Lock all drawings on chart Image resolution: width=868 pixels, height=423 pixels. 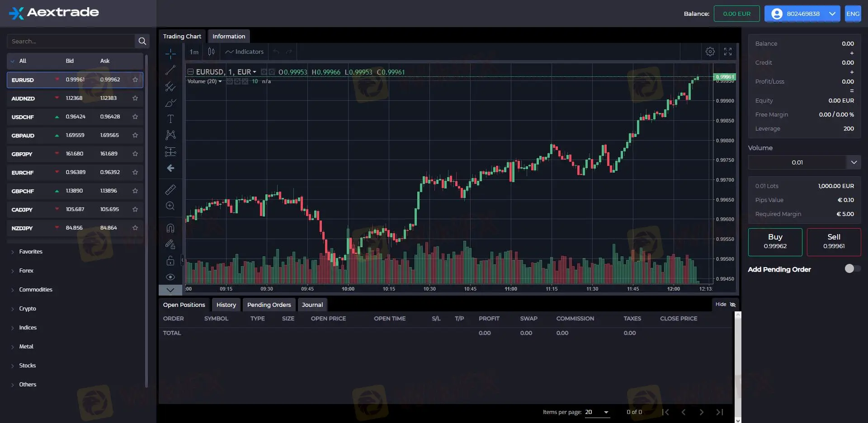click(x=170, y=261)
